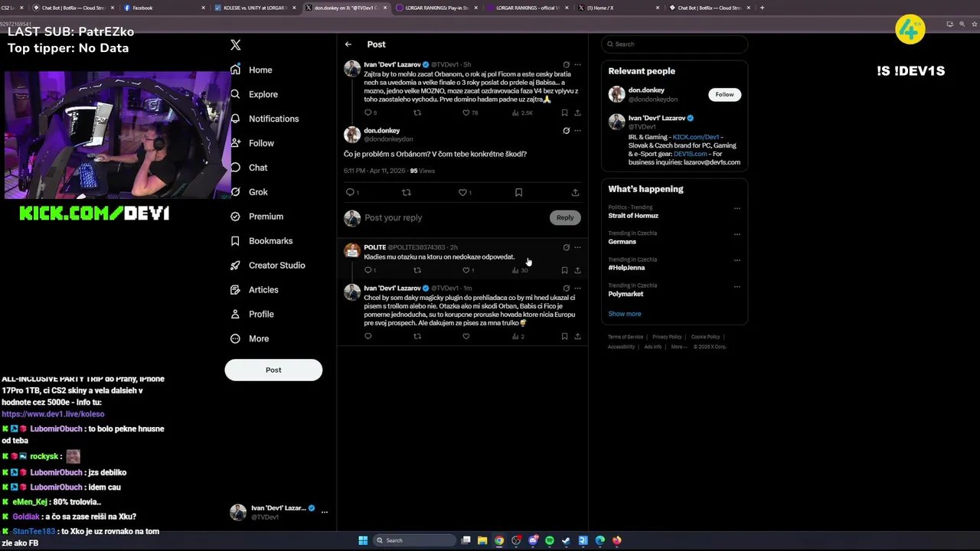Reply to Ivan's 1m reply

[368, 336]
